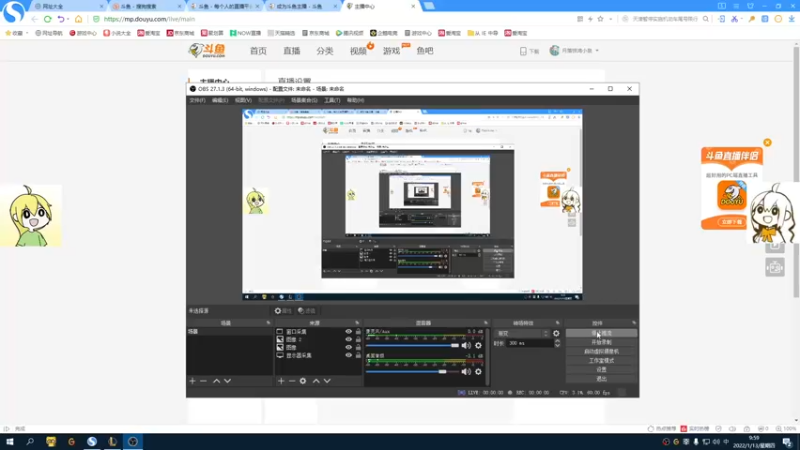The height and width of the screenshot is (450, 800).
Task: Click the search magnifier in browser search box
Action: [x=706, y=19]
